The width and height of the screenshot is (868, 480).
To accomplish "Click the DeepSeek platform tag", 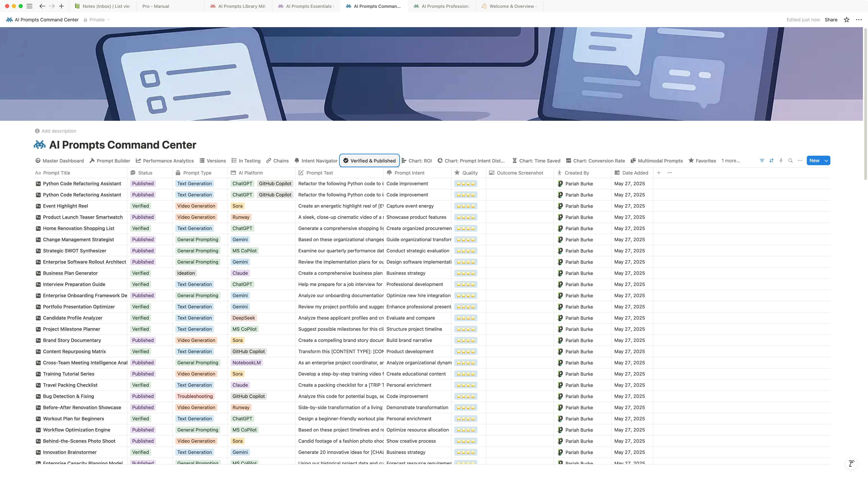I will (x=244, y=318).
